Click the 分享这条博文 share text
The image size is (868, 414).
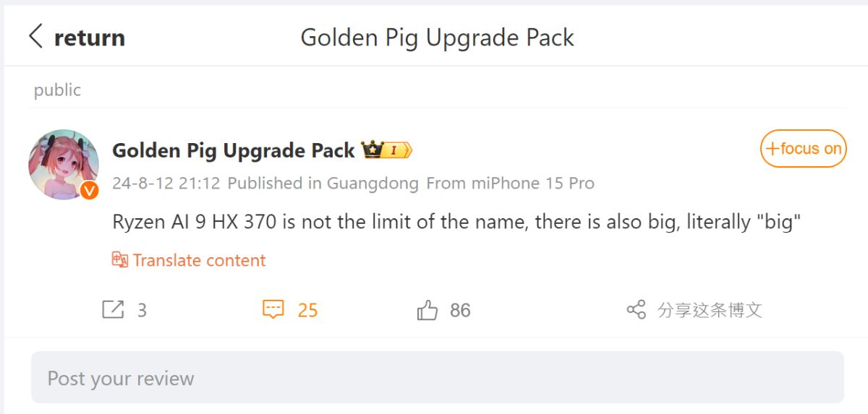710,310
